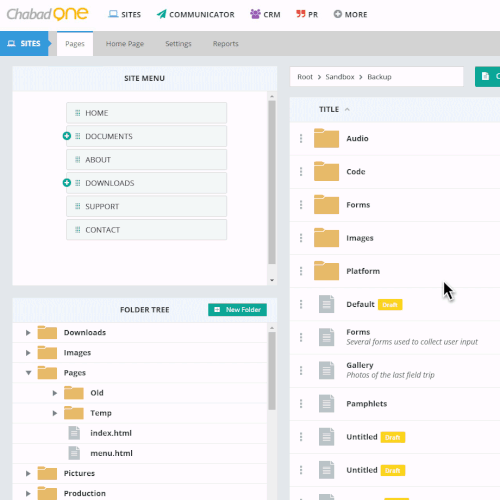Grab the drag handle on HOME menu item
This screenshot has width=500, height=500.
(78, 113)
